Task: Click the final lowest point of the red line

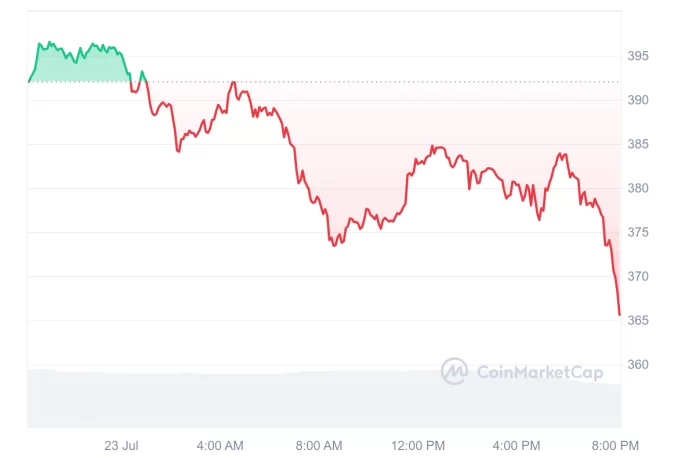Action: click(619, 315)
